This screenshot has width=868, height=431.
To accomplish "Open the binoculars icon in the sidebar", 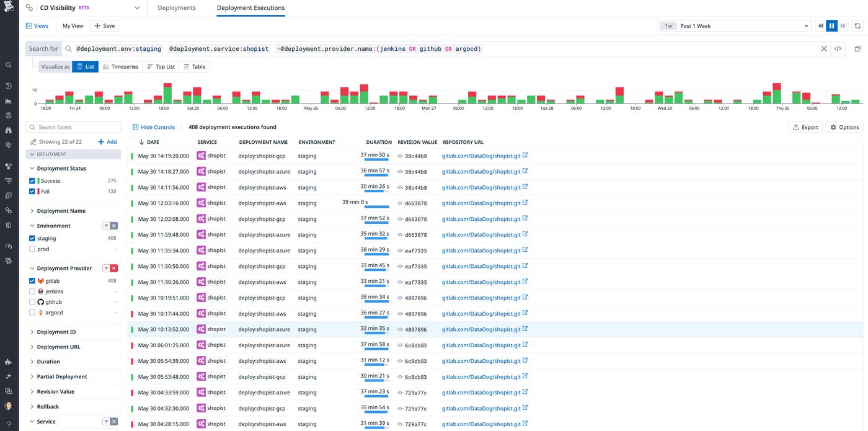I will [x=9, y=130].
